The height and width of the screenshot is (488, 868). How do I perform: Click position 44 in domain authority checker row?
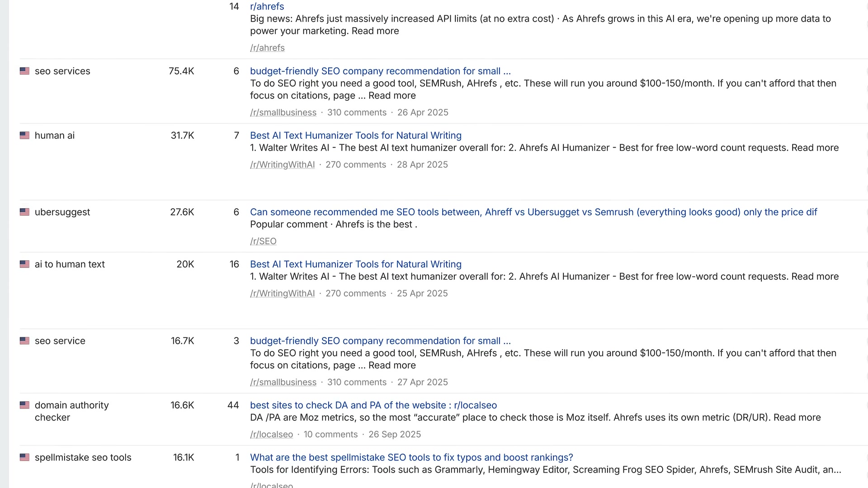[233, 405]
